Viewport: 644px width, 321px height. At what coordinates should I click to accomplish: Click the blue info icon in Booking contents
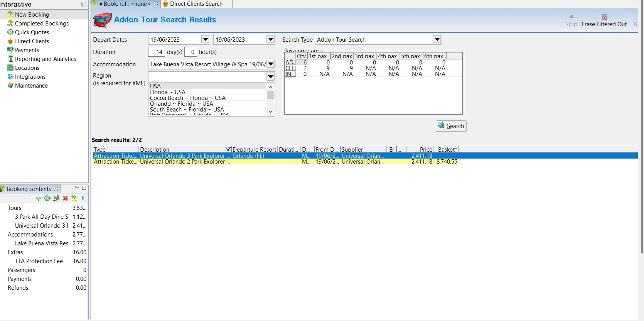[x=83, y=198]
